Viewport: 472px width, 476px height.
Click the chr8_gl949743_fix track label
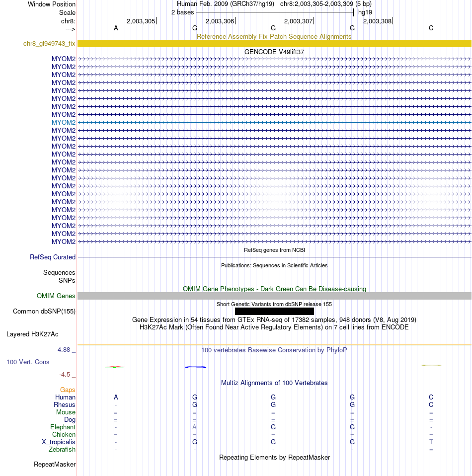point(49,44)
